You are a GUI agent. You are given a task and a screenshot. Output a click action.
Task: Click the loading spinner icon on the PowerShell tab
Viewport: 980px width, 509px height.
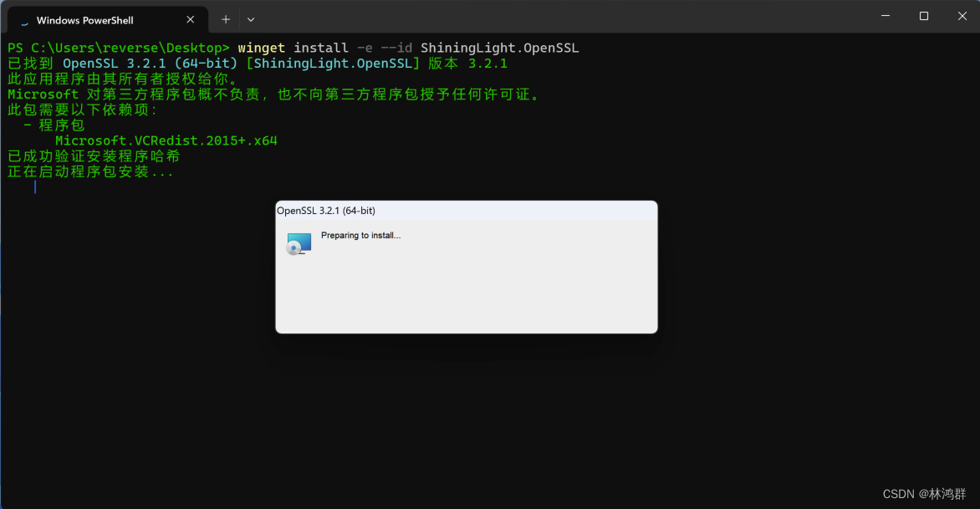click(24, 21)
